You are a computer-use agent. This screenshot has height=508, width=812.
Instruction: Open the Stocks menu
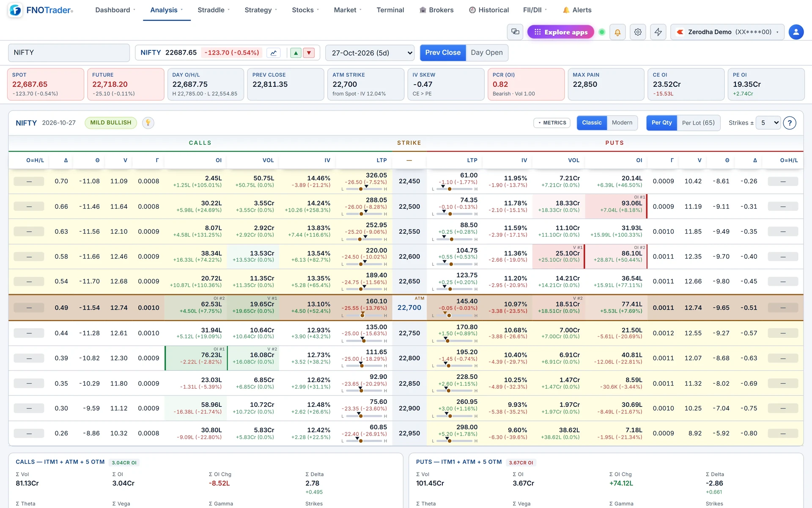pyautogui.click(x=305, y=10)
